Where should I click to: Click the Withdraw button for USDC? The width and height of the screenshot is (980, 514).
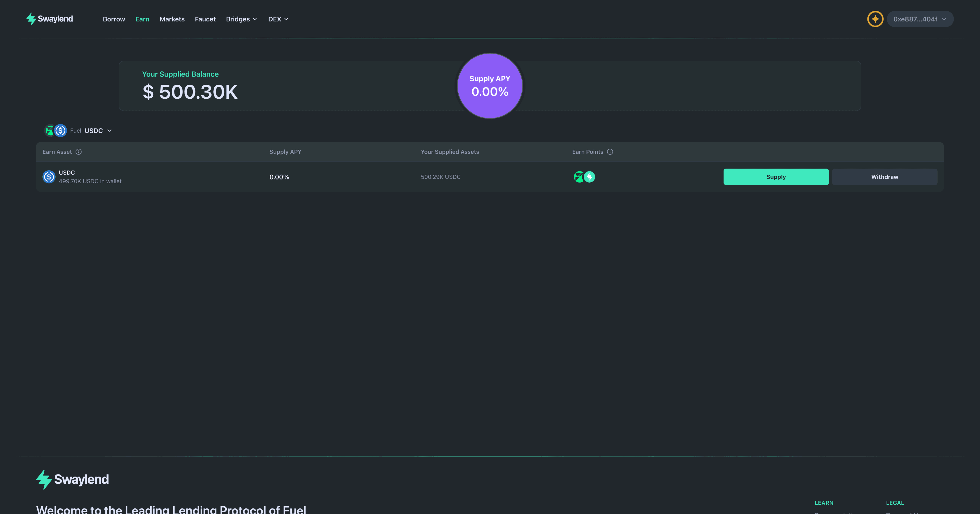pos(885,176)
